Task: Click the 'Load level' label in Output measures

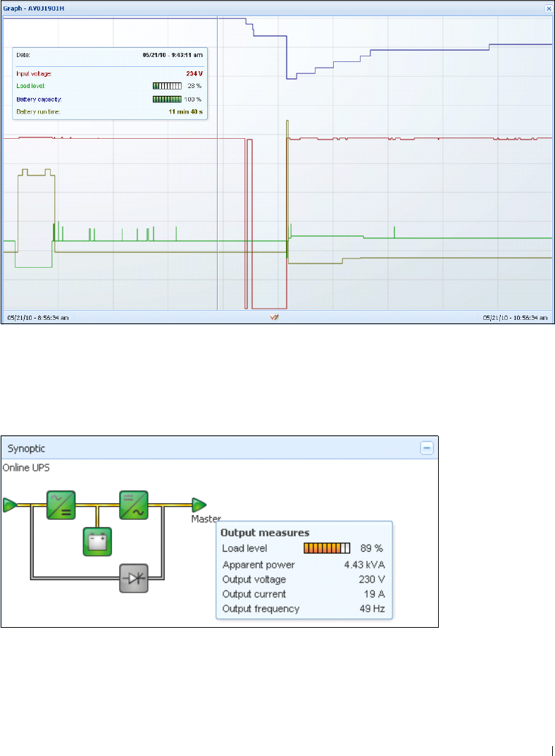Action: tap(244, 548)
